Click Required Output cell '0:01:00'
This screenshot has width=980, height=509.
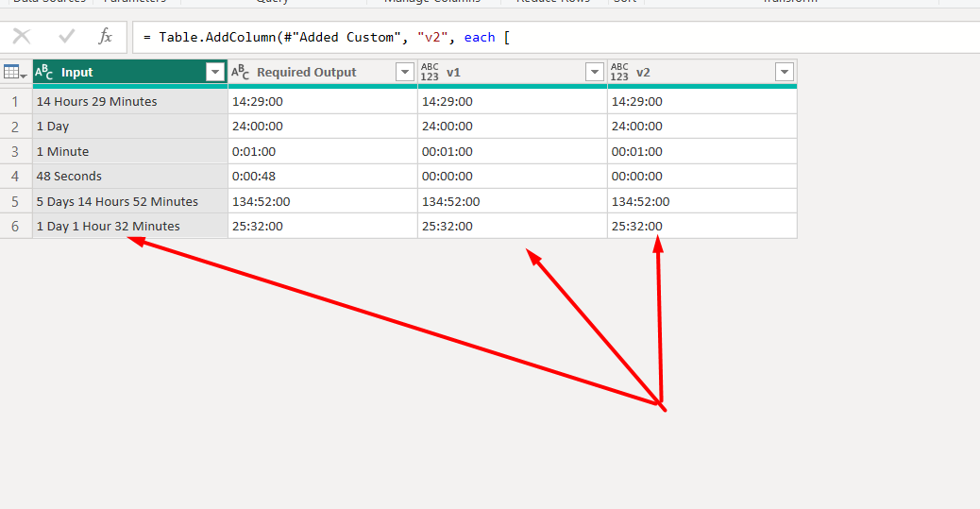click(x=323, y=151)
